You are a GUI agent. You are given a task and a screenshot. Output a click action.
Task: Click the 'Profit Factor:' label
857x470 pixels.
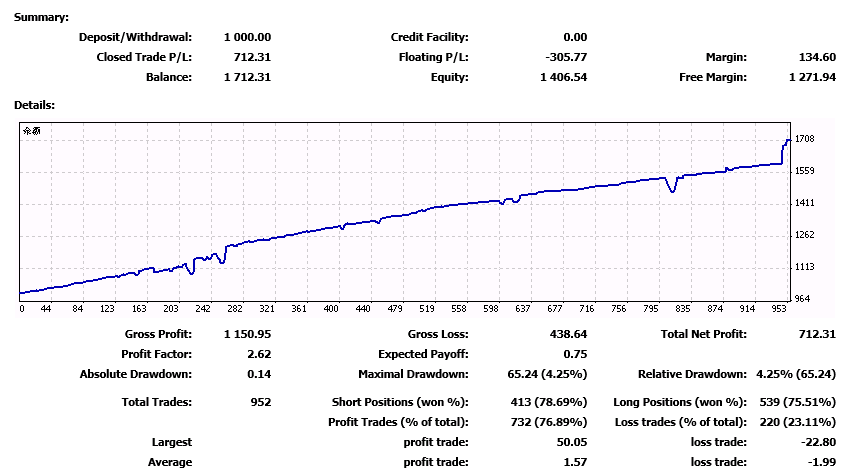(156, 354)
